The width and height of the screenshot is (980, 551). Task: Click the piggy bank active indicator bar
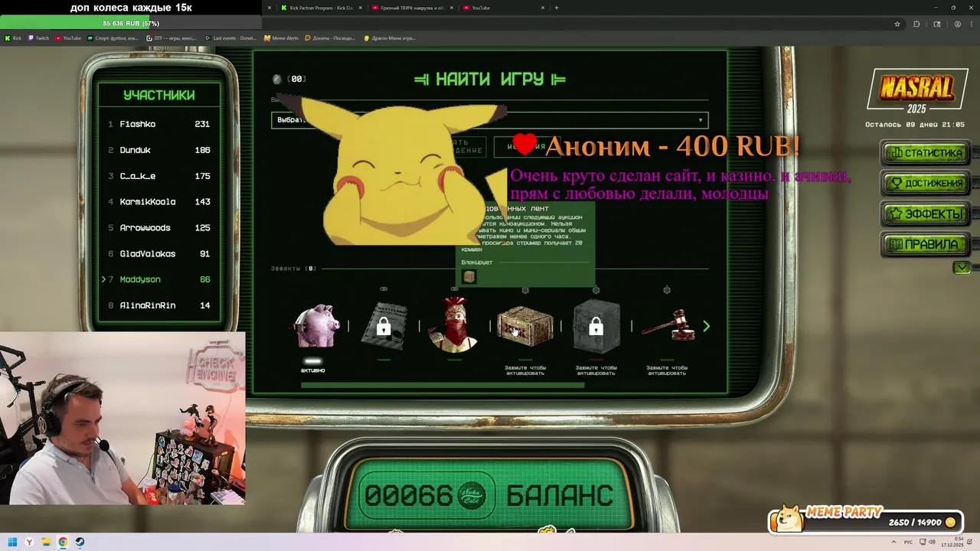312,360
